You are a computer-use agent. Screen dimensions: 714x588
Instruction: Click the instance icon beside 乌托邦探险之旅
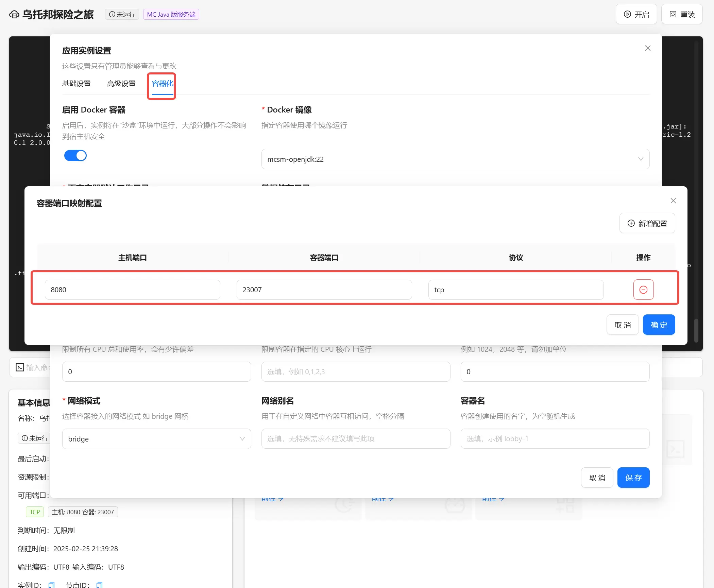(14, 15)
